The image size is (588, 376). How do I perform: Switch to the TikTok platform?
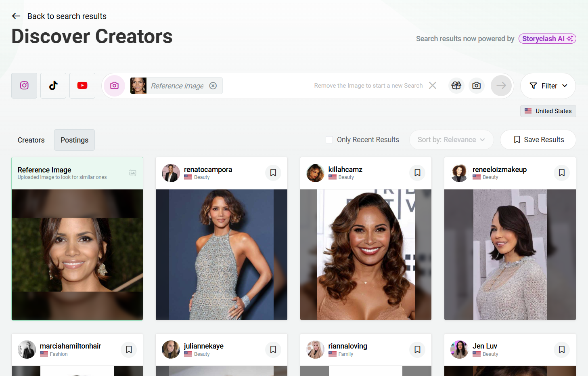point(53,86)
